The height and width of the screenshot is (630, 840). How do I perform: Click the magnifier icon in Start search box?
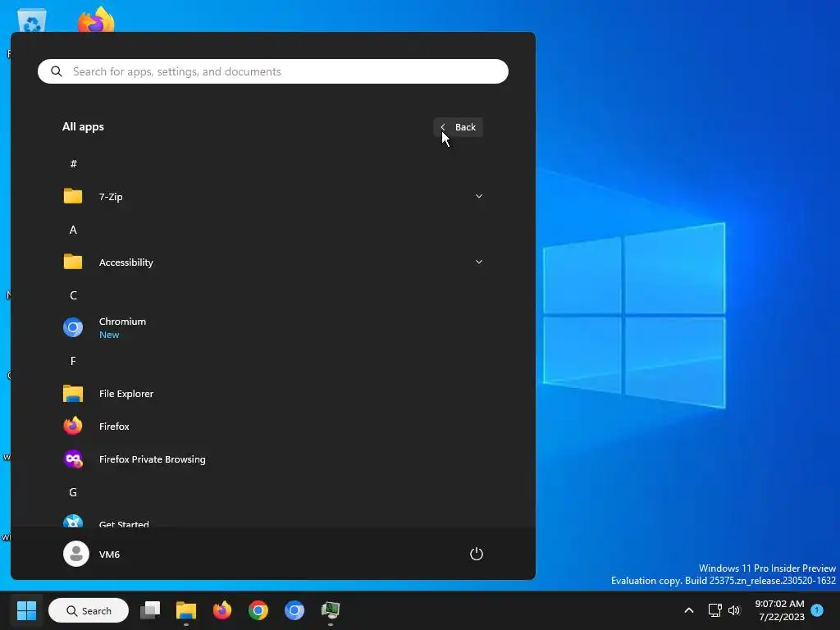point(57,71)
